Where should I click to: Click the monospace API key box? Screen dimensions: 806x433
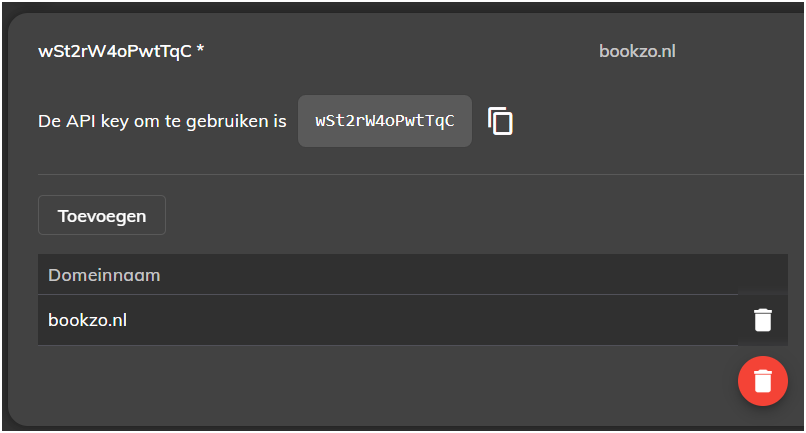tap(385, 121)
